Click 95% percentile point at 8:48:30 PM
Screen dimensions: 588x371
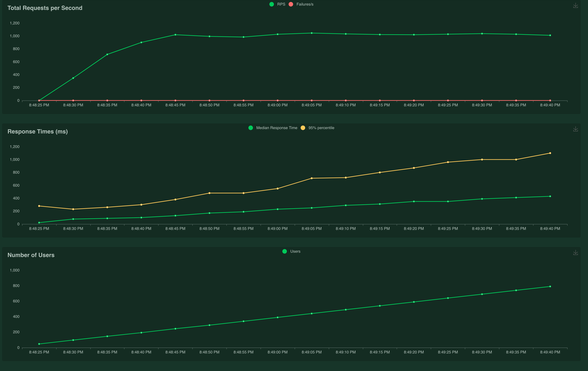click(x=73, y=209)
